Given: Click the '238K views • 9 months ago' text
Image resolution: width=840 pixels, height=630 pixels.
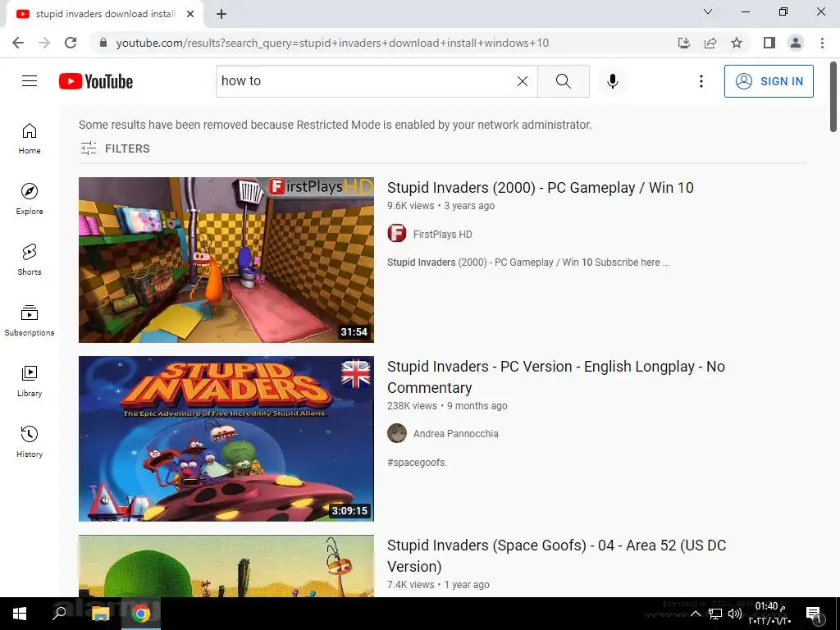Looking at the screenshot, I should pyautogui.click(x=447, y=406).
